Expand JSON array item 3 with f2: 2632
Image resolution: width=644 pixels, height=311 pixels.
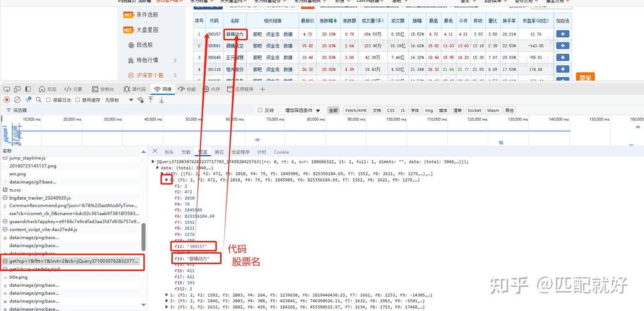(167, 307)
